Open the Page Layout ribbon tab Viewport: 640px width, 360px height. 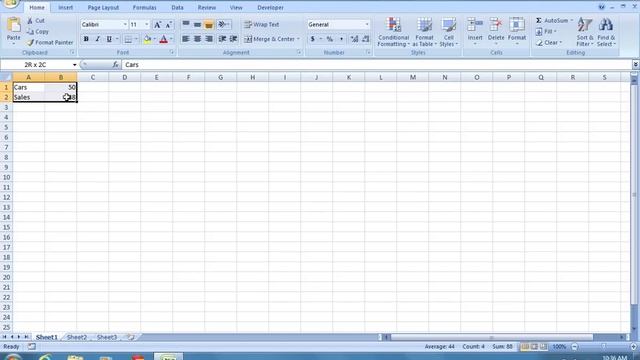coord(103,7)
